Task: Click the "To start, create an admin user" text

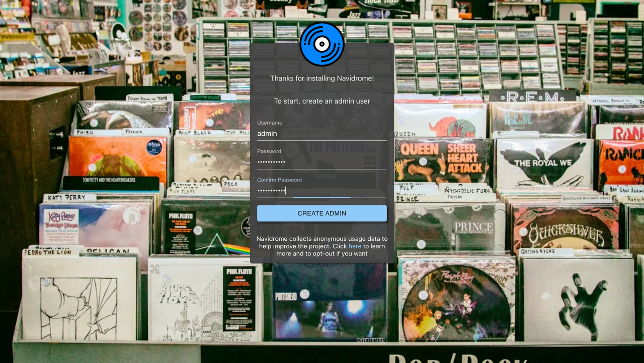Action: pyautogui.click(x=321, y=101)
